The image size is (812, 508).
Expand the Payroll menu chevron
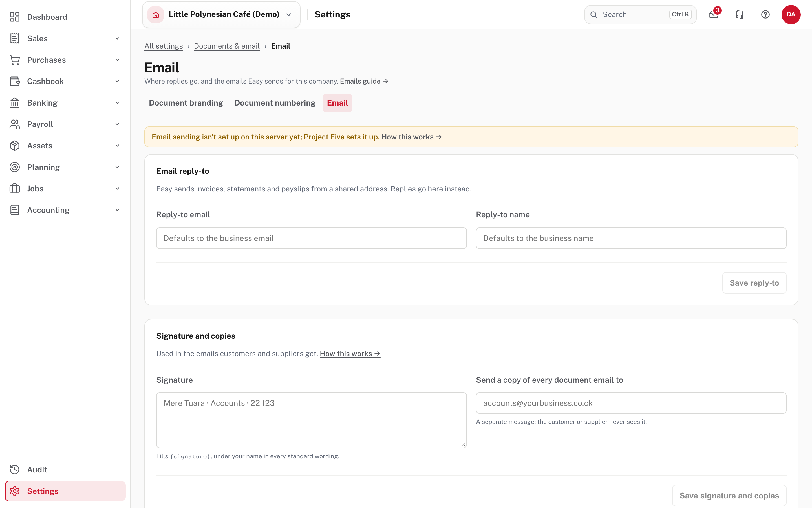coord(117,124)
